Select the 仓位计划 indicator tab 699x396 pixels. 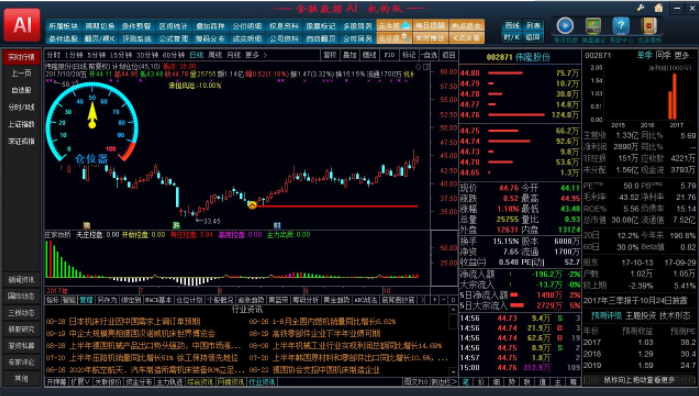coord(189,300)
